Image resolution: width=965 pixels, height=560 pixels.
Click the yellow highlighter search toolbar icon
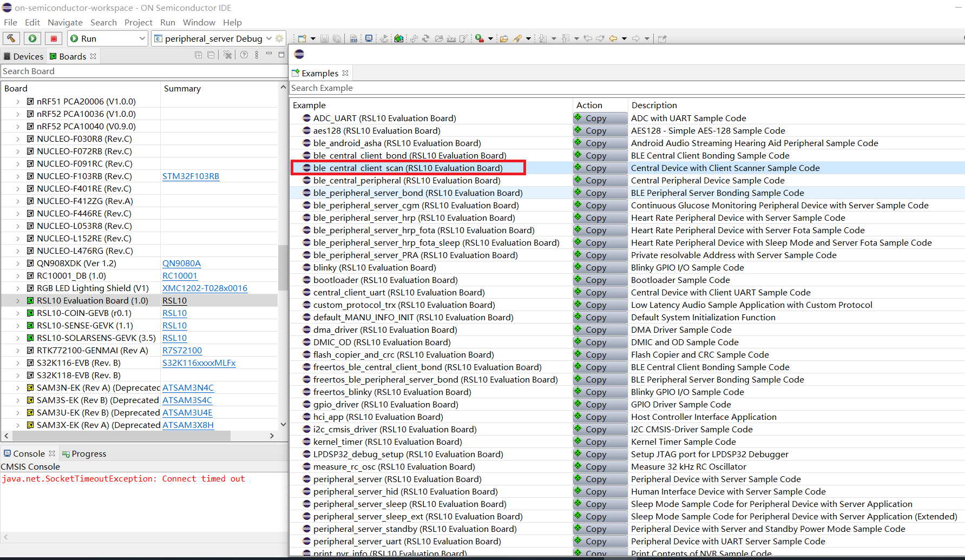click(x=518, y=38)
